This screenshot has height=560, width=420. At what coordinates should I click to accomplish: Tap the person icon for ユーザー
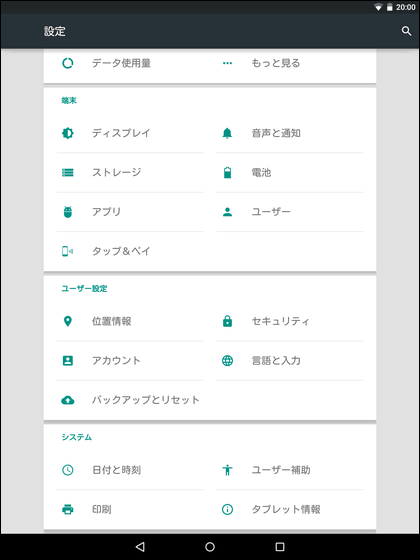click(227, 212)
